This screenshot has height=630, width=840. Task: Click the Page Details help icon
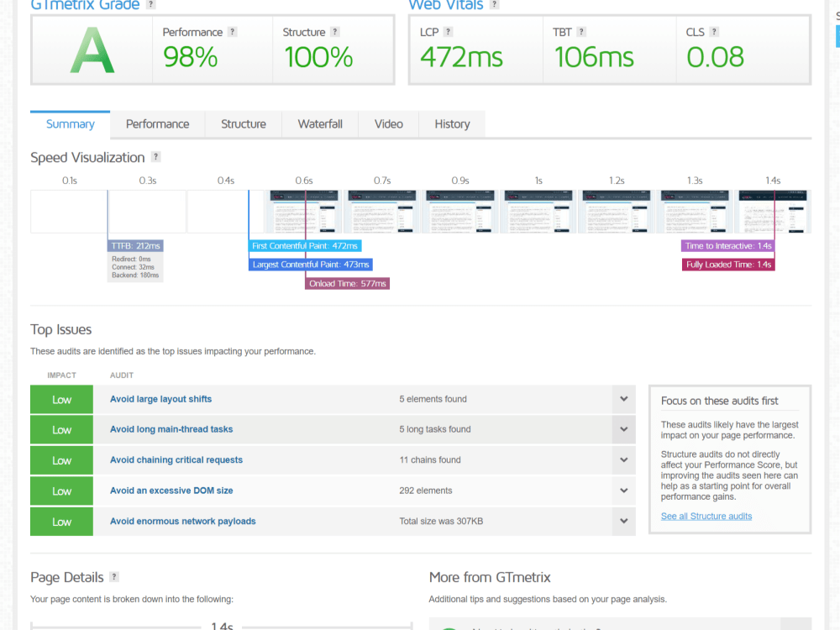click(114, 577)
